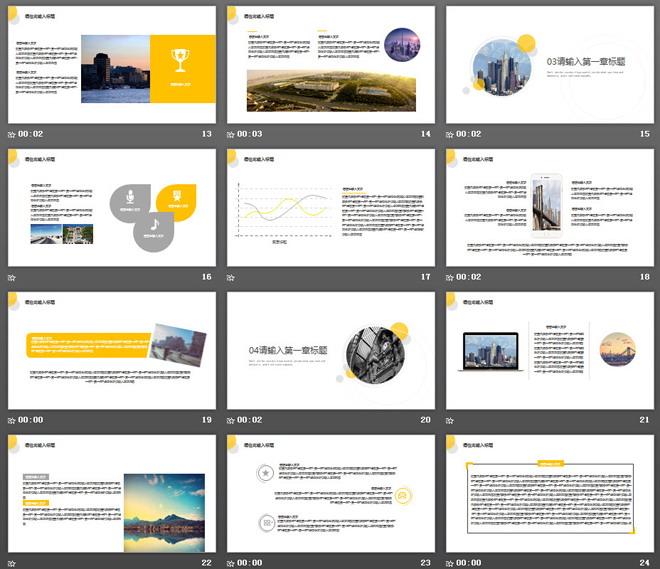
Task: Click the 00:00 timing under slide 24
Action: pyautogui.click(x=468, y=563)
